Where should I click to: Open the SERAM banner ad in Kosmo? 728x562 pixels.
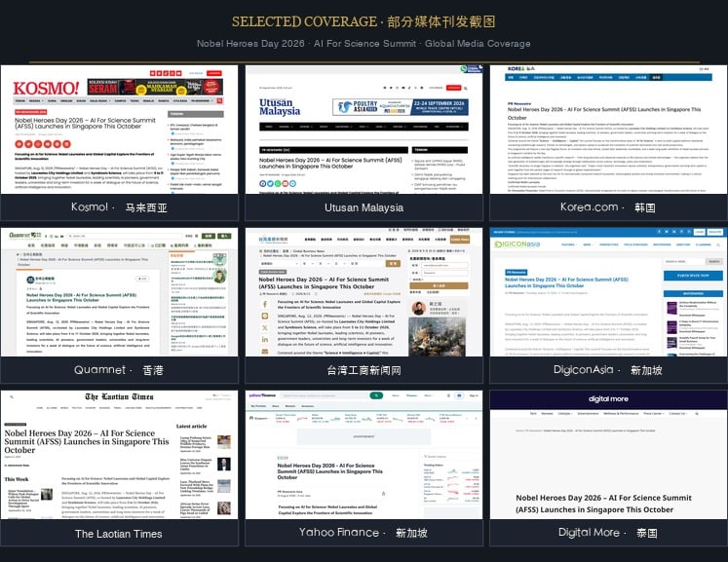[155, 88]
